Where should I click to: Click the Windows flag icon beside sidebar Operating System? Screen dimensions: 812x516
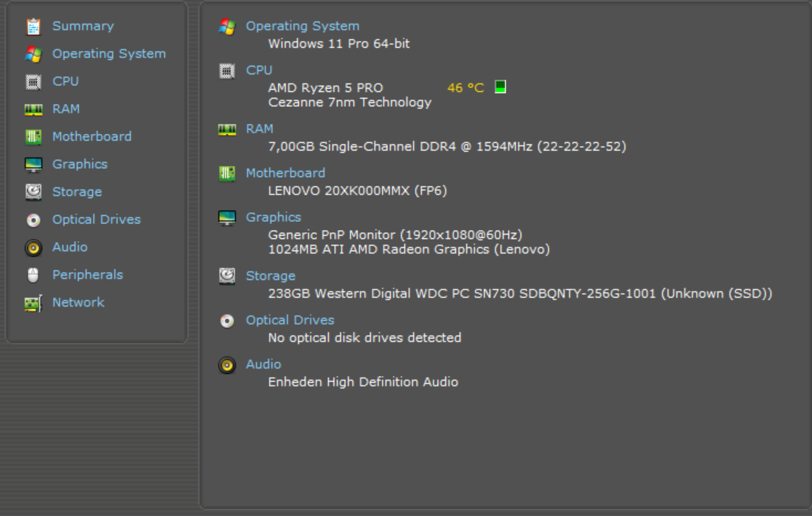[x=34, y=54]
